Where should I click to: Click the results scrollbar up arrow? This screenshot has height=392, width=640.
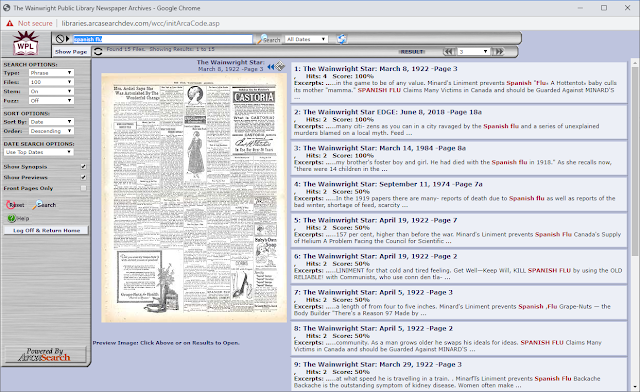click(635, 62)
